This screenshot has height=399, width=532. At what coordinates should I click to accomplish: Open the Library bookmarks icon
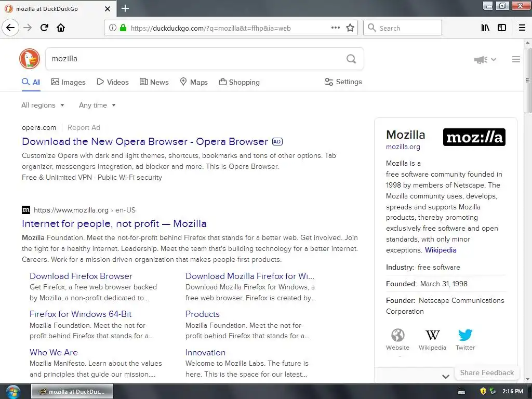(x=485, y=28)
